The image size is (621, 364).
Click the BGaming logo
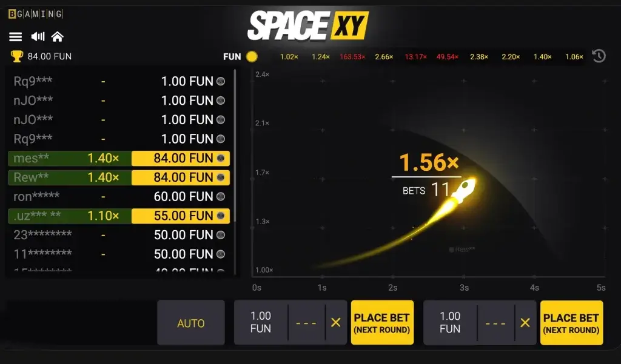(x=36, y=15)
